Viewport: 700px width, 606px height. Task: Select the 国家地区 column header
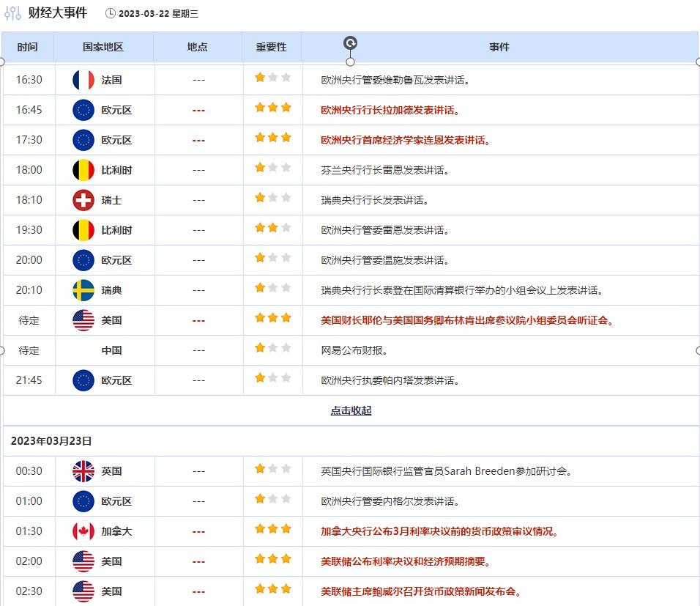103,47
